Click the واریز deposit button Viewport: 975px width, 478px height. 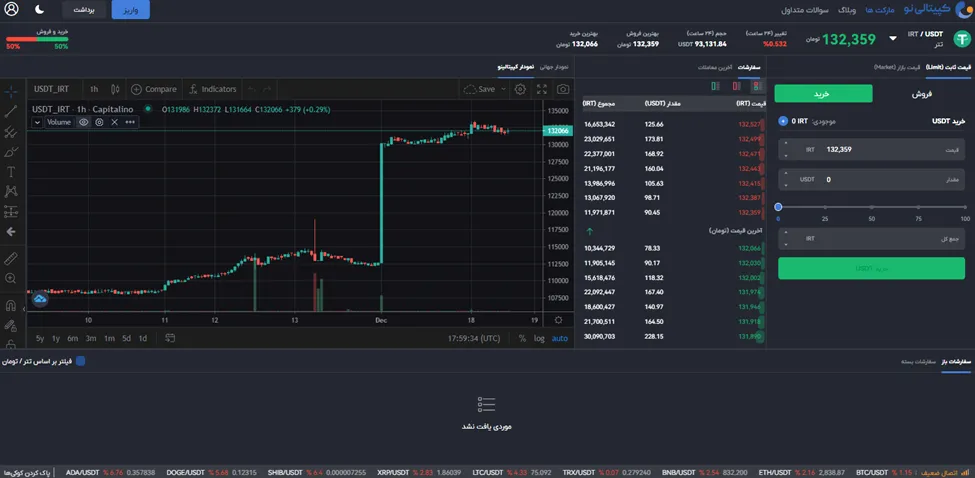point(131,9)
